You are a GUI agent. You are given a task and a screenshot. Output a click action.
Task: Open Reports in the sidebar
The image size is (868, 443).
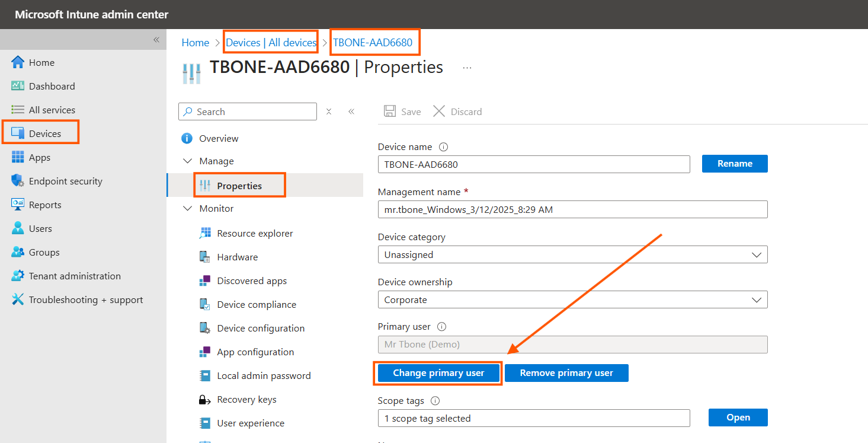[x=45, y=205]
